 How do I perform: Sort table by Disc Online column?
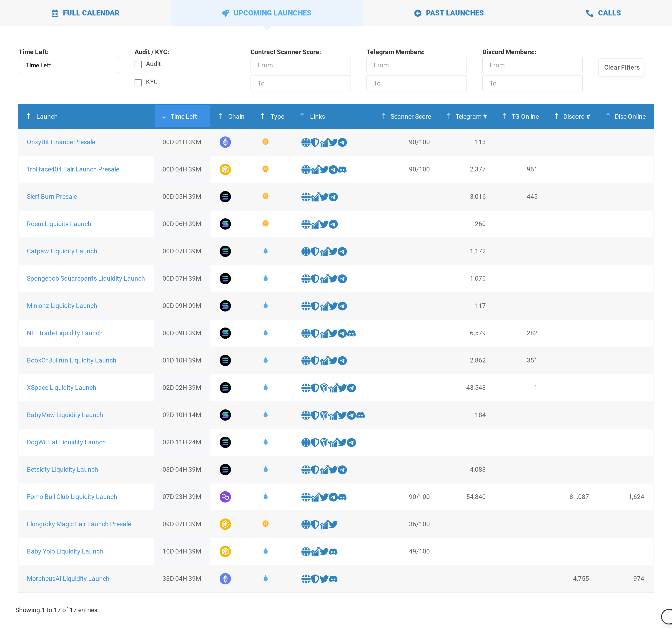pos(626,117)
